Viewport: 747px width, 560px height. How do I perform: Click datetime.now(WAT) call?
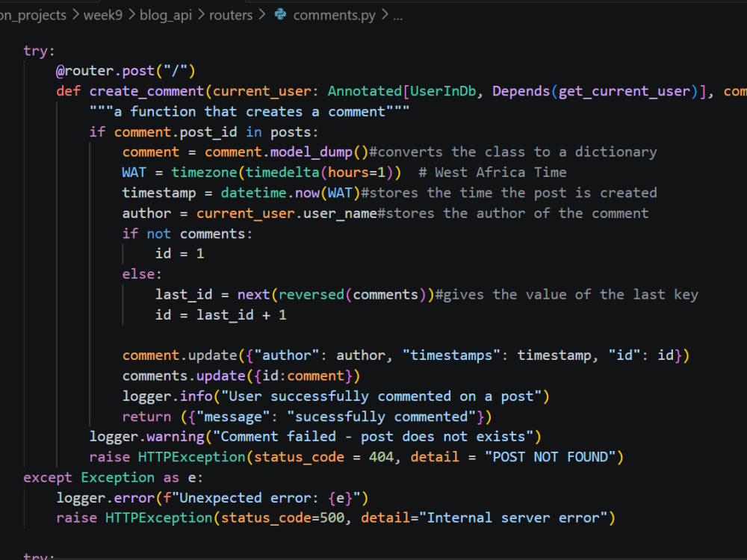pos(291,193)
